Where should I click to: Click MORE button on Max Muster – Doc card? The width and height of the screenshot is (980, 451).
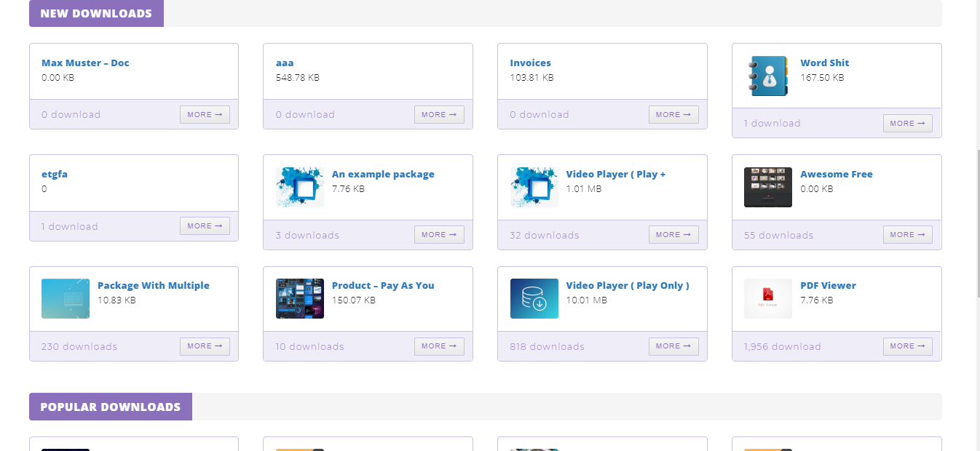[x=205, y=115]
